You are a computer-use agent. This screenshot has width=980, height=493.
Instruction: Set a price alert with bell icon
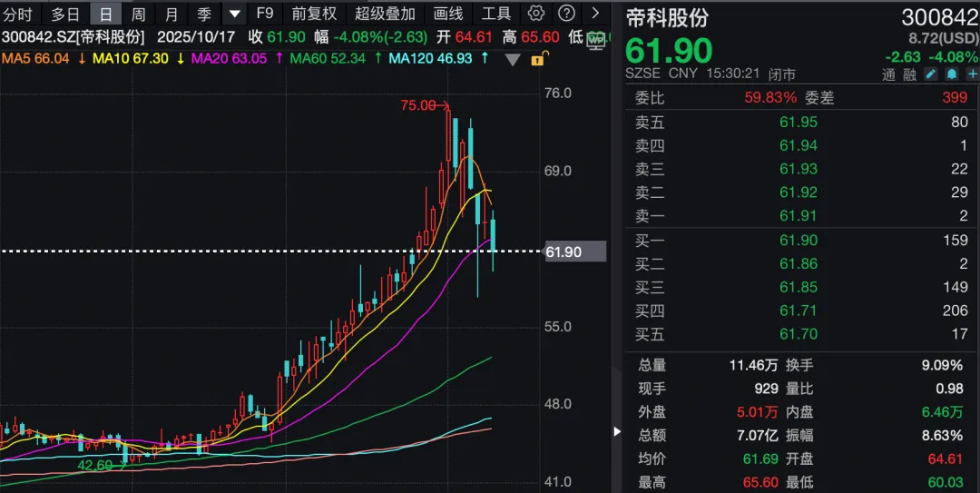(x=951, y=74)
